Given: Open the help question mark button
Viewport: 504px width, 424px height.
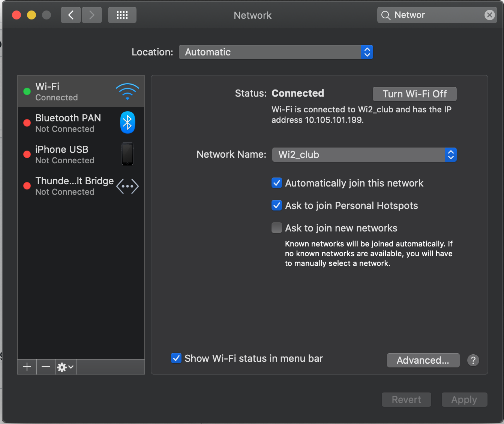Looking at the screenshot, I should coord(473,360).
